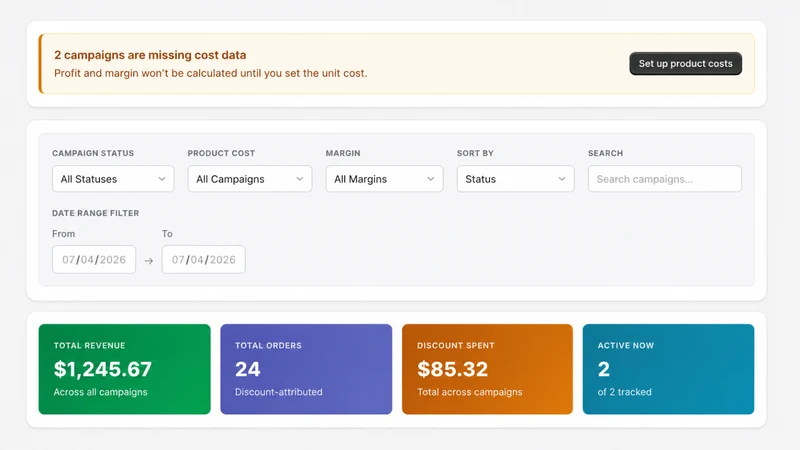Select the Total Revenue green card

pyautogui.click(x=124, y=369)
